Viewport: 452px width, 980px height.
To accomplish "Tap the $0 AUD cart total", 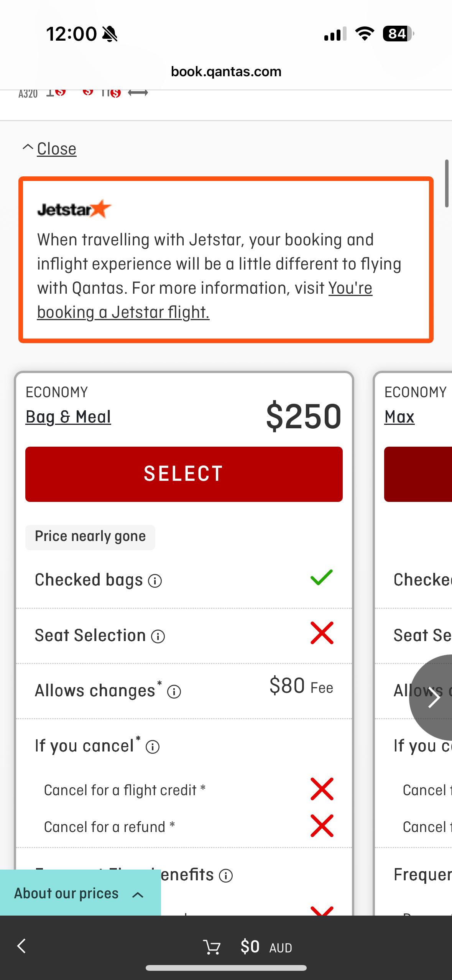I will pos(266,947).
